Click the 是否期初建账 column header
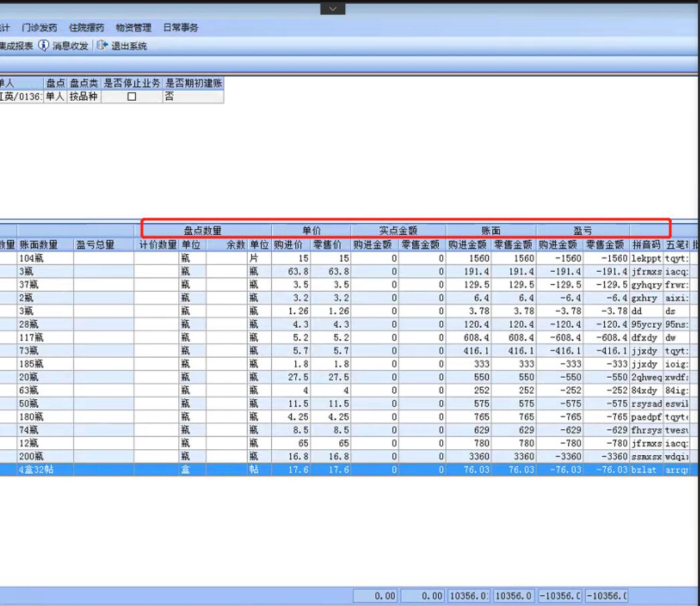The width and height of the screenshot is (700, 606). pos(193,83)
